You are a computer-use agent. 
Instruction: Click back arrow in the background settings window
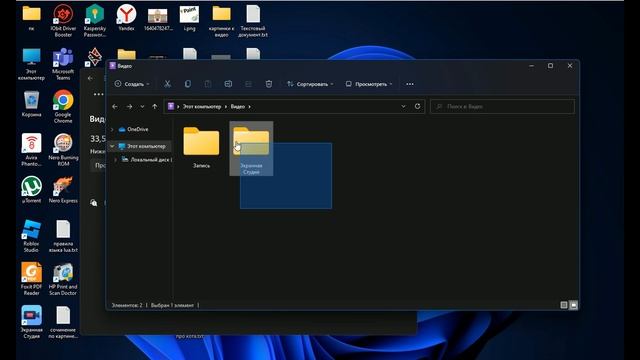[91, 78]
